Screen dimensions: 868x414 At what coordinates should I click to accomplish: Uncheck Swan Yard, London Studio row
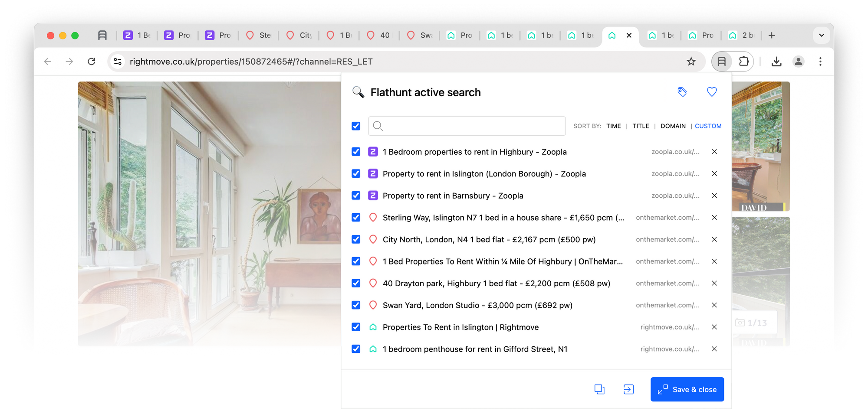click(x=356, y=305)
